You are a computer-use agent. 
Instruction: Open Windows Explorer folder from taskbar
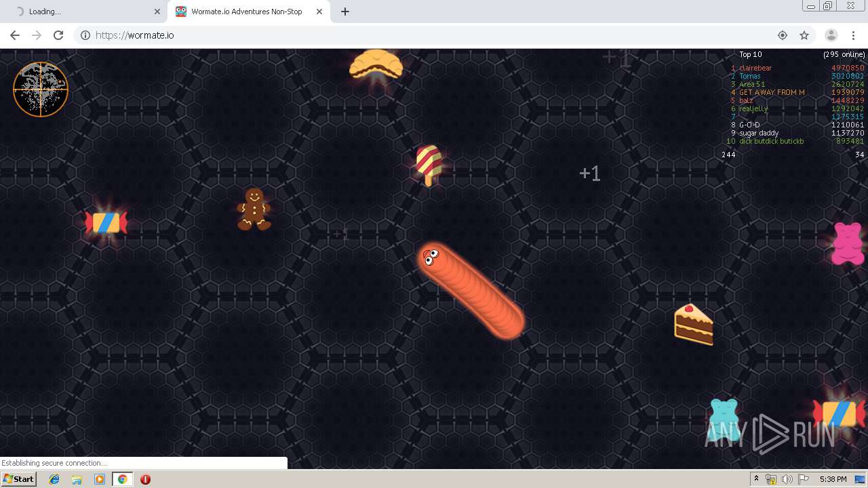(x=77, y=479)
